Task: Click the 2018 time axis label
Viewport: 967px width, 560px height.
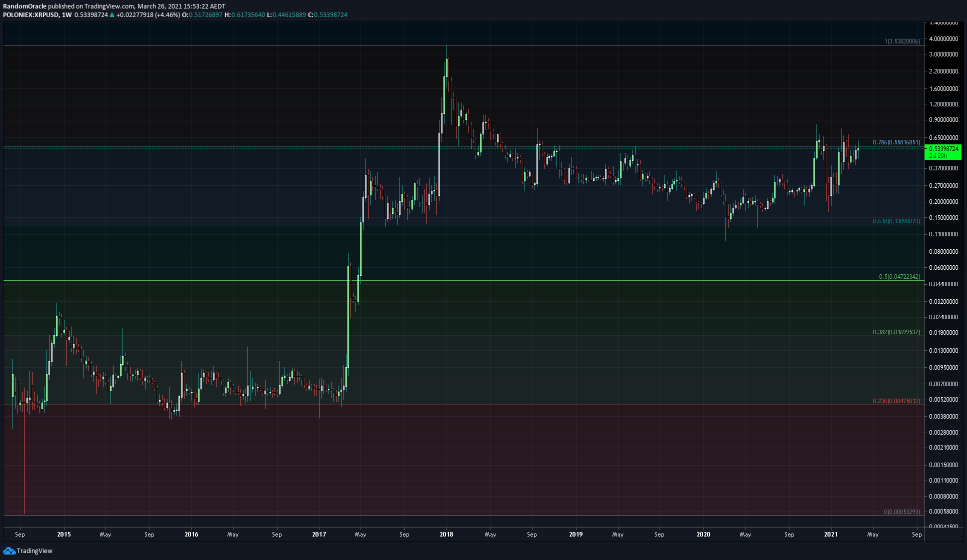Action: [446, 535]
